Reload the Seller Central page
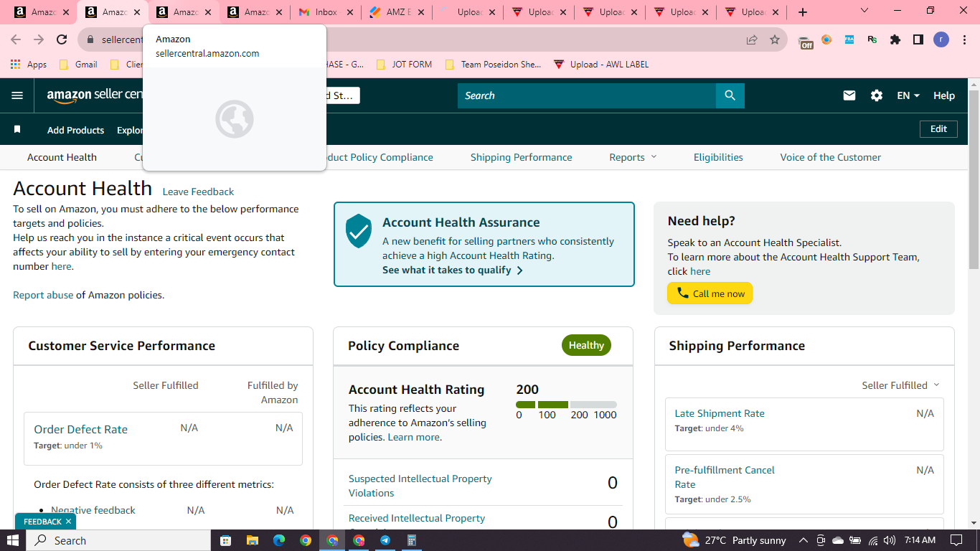 point(62,39)
